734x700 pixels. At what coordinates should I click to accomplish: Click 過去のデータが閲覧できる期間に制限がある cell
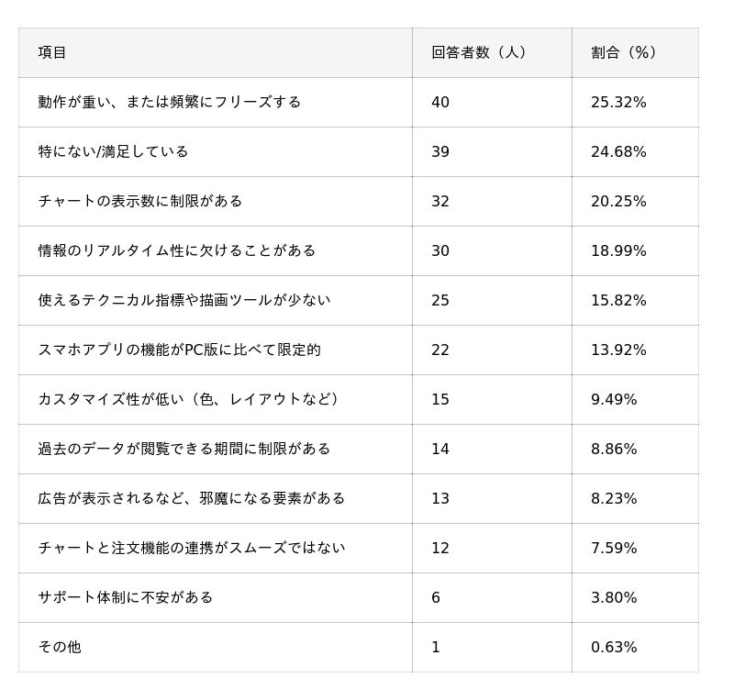click(184, 449)
